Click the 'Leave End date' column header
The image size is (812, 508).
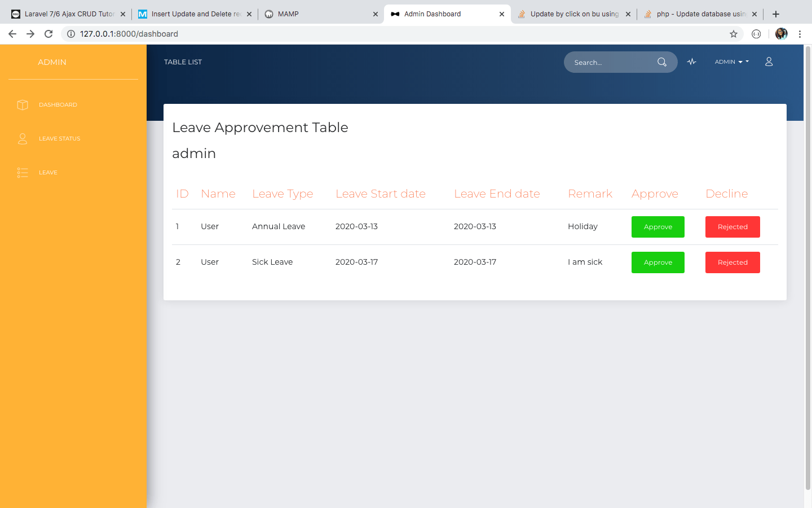(497, 194)
